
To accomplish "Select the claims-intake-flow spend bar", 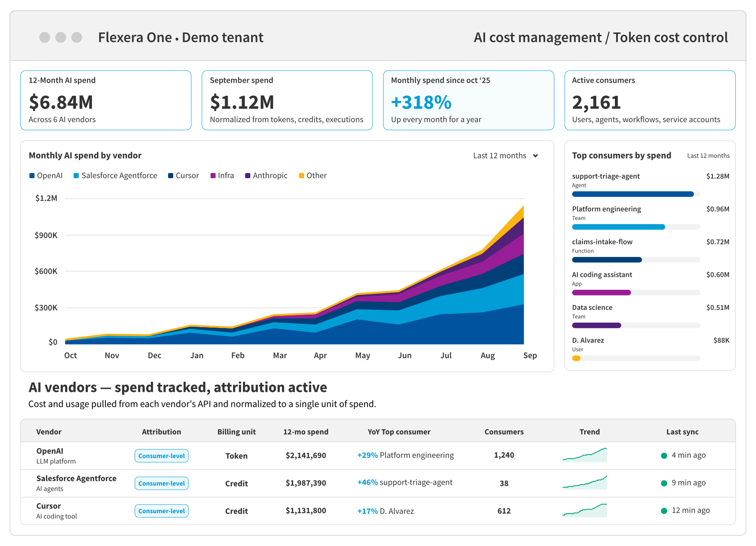I will click(636, 260).
